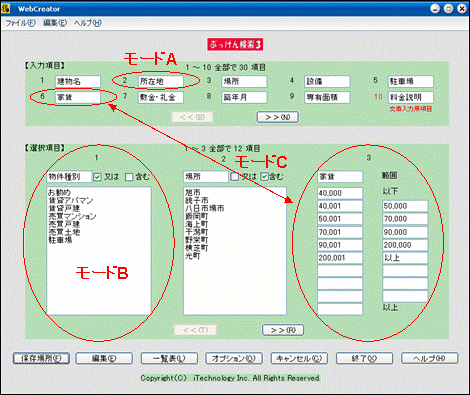Select 横芝町 in the 場所 list
The image size is (470, 395).
click(197, 248)
